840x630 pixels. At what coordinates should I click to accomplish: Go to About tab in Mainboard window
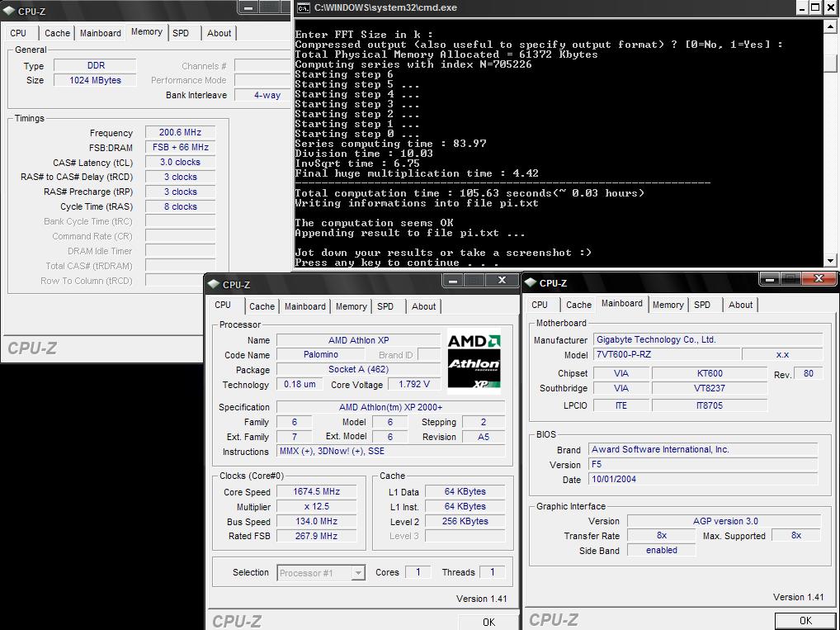pyautogui.click(x=740, y=305)
